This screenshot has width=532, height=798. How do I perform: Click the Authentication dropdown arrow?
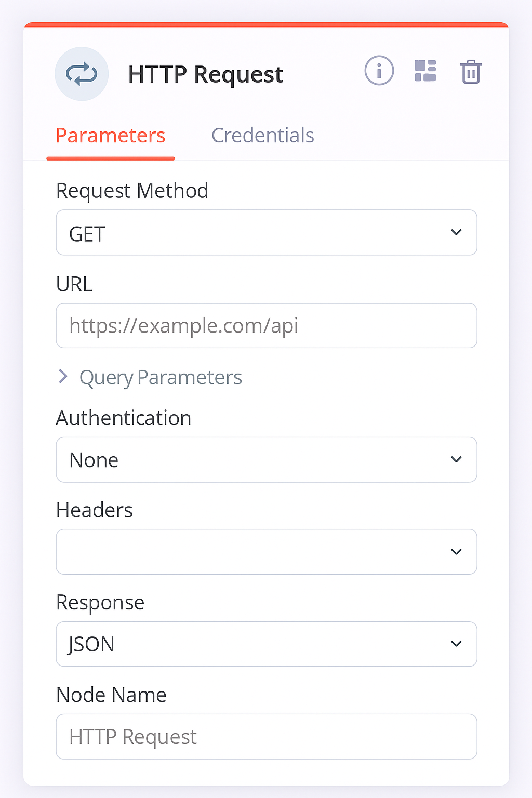pos(456,459)
